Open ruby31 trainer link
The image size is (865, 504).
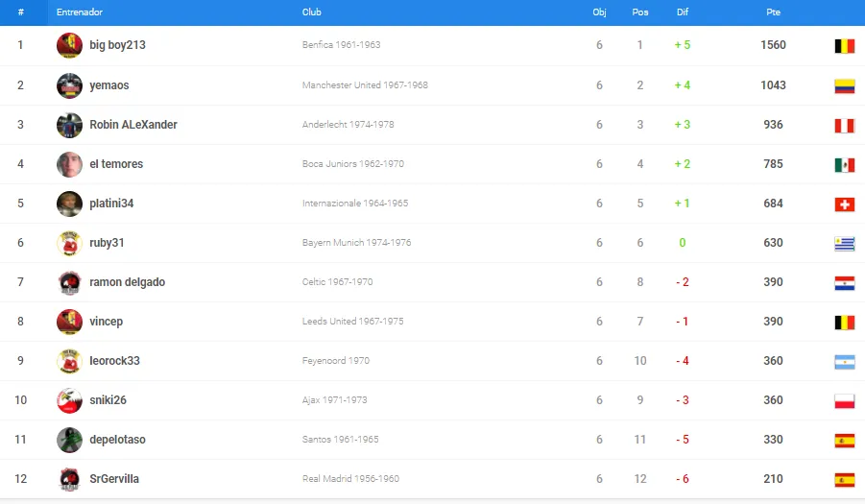107,243
